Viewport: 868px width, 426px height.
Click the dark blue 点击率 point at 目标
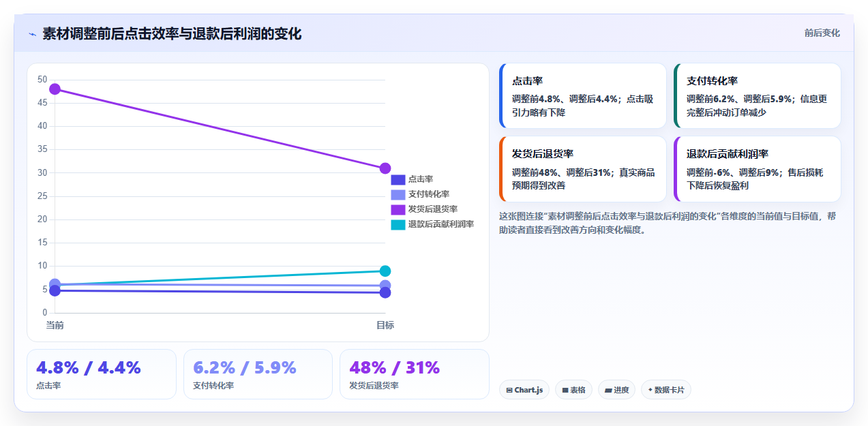(x=385, y=292)
